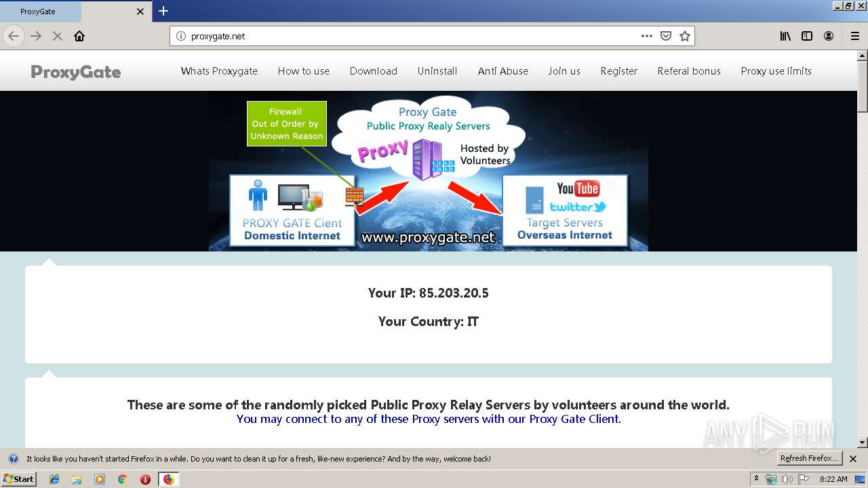This screenshot has height=488, width=868.
Task: Click the Refresh Firefox button
Action: (810, 459)
